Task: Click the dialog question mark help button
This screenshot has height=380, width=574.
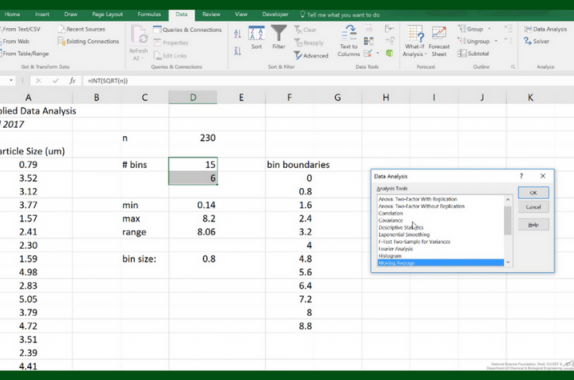Action: (521, 176)
